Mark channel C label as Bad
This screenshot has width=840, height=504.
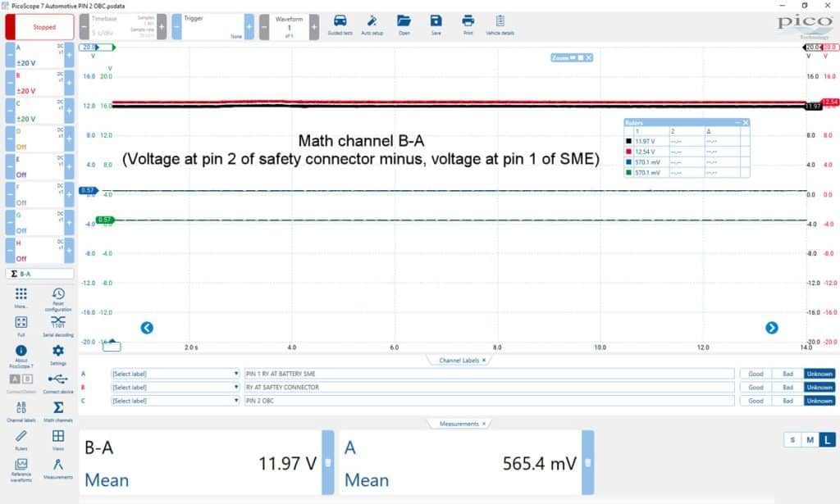tap(787, 400)
